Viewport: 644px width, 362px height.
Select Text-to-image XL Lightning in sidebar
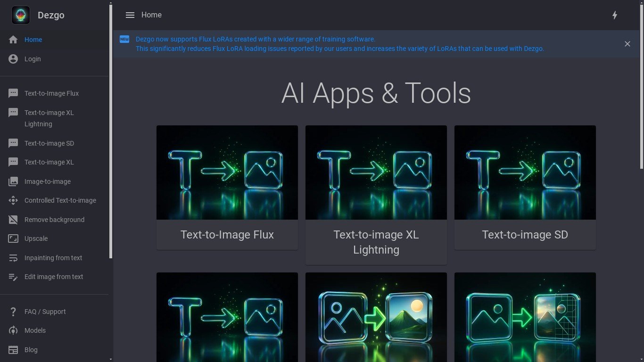pos(49,118)
